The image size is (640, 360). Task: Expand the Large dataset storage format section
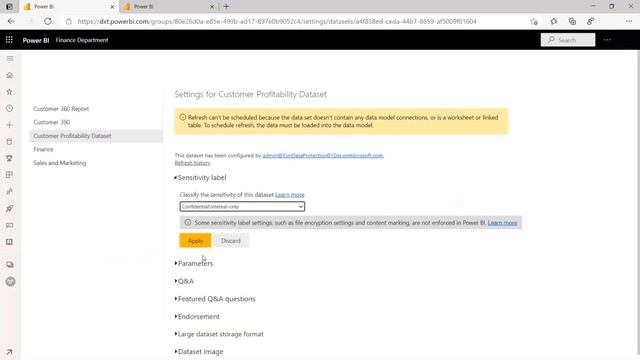(219, 334)
